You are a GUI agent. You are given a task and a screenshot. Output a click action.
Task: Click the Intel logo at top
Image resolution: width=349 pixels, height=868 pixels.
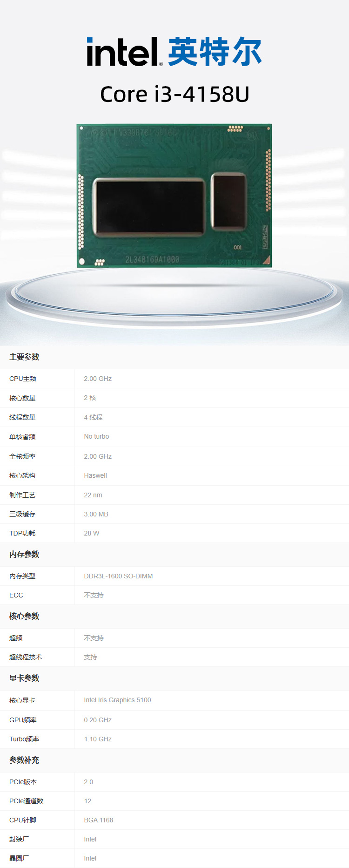[125, 52]
